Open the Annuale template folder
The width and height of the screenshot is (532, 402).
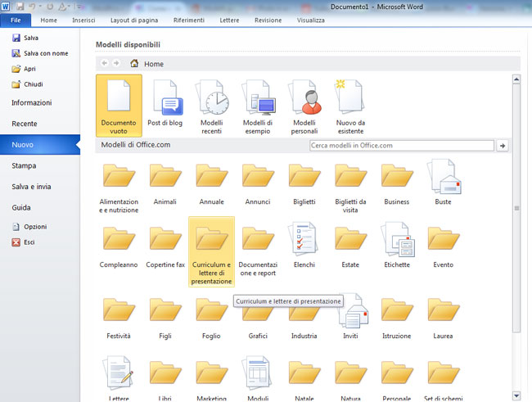point(211,183)
